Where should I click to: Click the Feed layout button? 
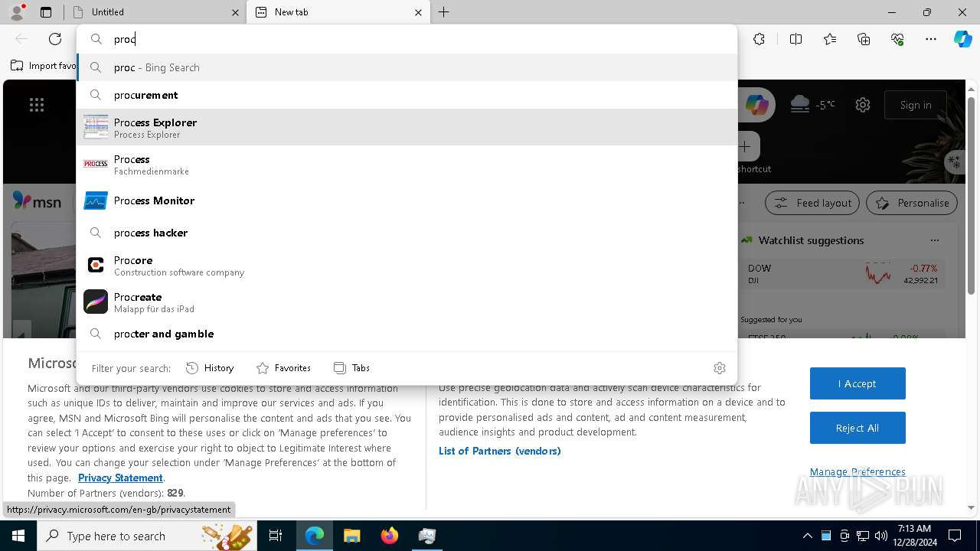point(813,203)
